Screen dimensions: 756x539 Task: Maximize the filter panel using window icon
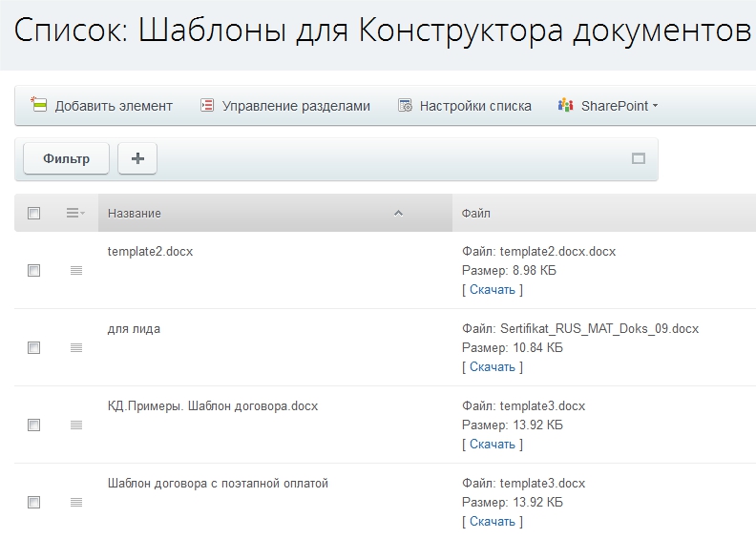[639, 159]
